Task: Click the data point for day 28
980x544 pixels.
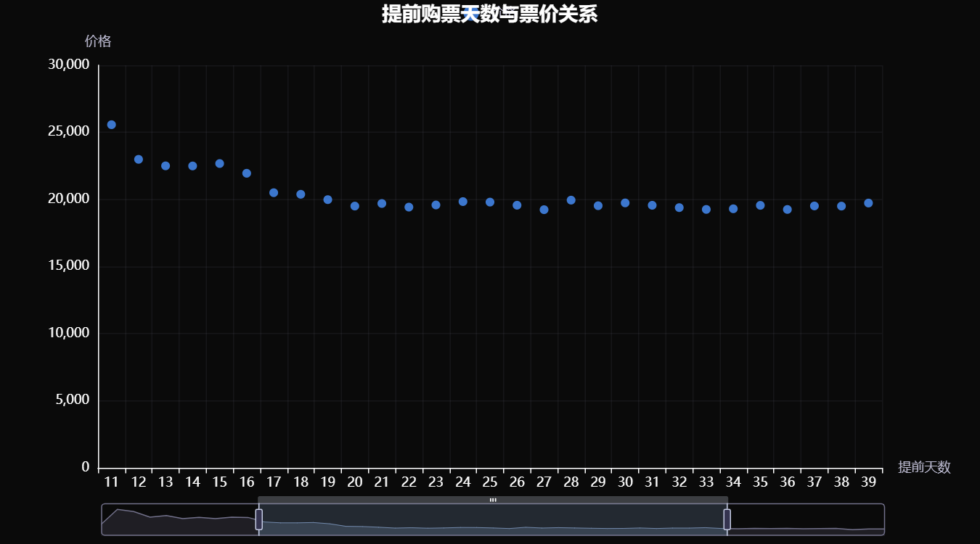Action: point(571,200)
